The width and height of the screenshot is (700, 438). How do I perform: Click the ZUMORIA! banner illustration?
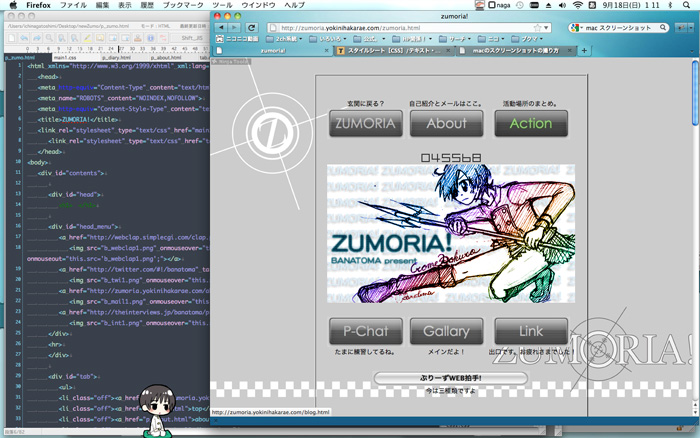pos(451,234)
